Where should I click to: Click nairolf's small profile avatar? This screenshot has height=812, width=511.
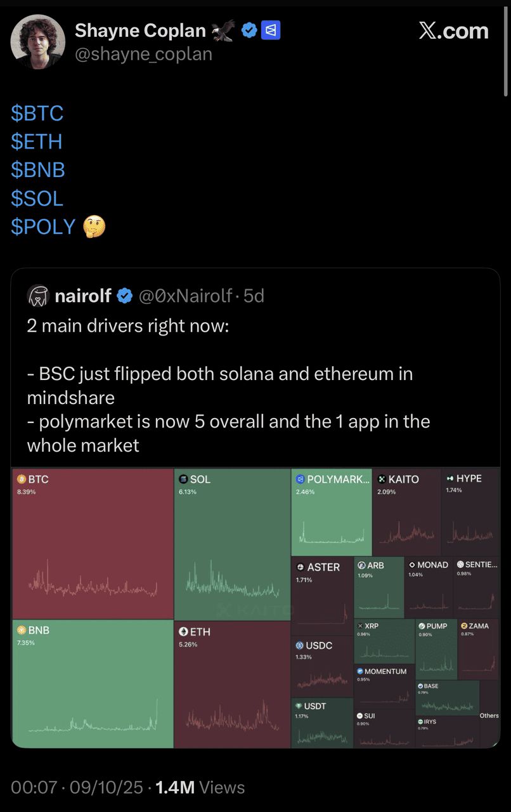click(x=39, y=296)
